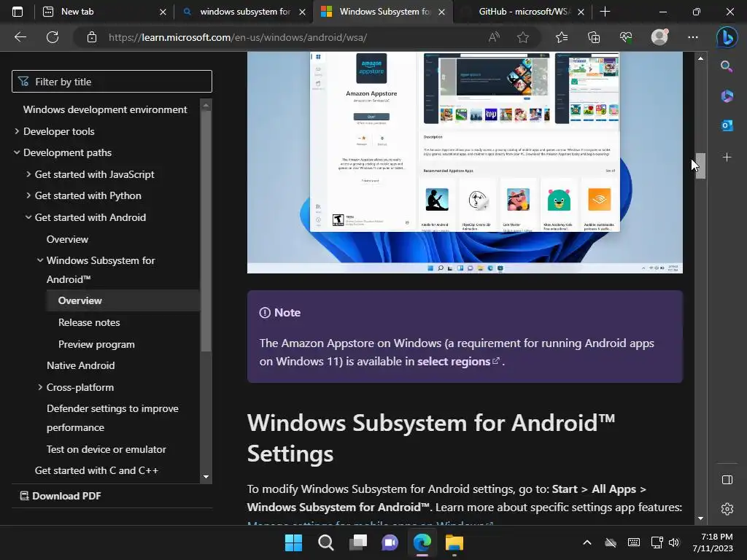Click the Download PDF button
747x560 pixels.
[61, 496]
